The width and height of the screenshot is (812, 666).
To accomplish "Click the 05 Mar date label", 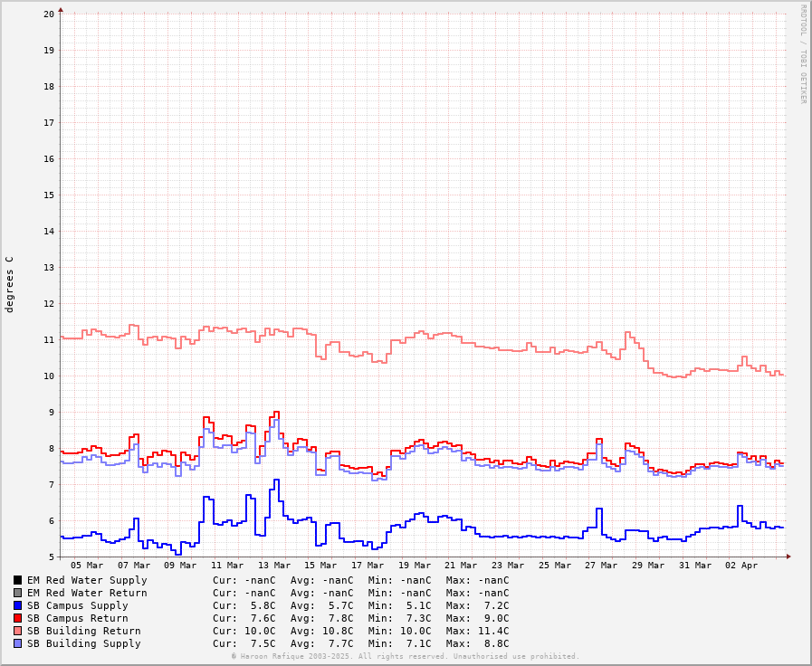I will point(88,566).
